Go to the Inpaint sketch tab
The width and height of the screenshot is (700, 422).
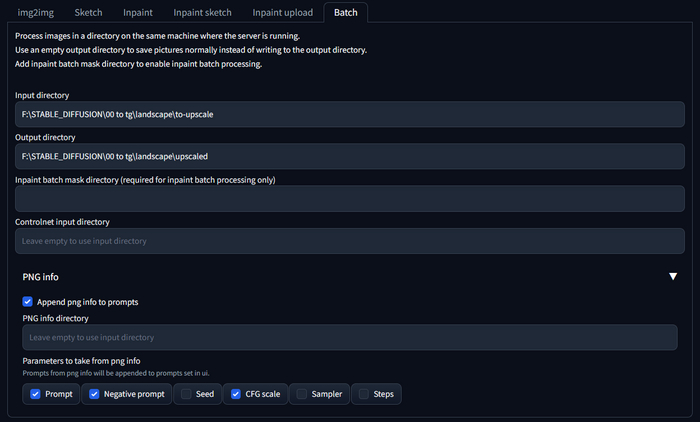point(203,12)
